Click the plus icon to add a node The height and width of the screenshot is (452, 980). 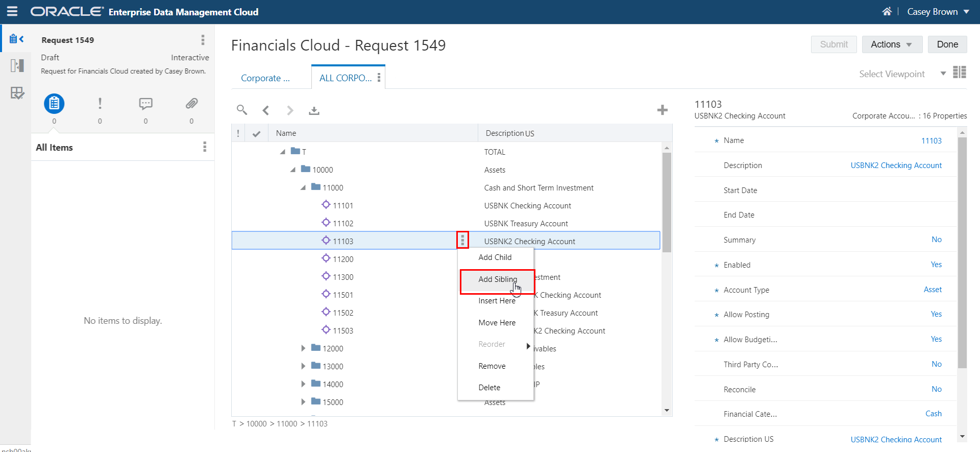coord(662,110)
